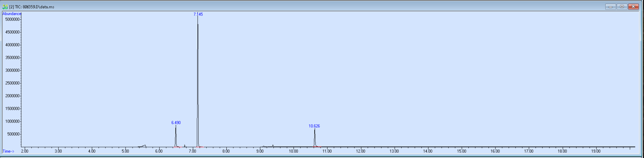Click the small peak near 9.4 minutes

coord(273,146)
